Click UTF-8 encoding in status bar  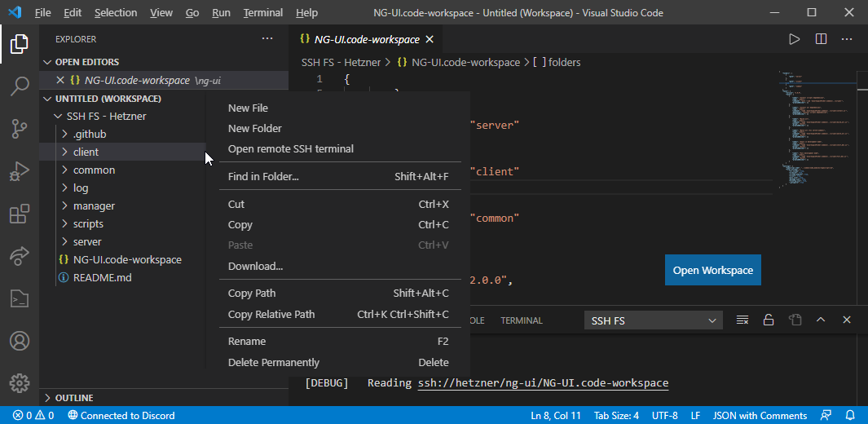click(x=665, y=416)
